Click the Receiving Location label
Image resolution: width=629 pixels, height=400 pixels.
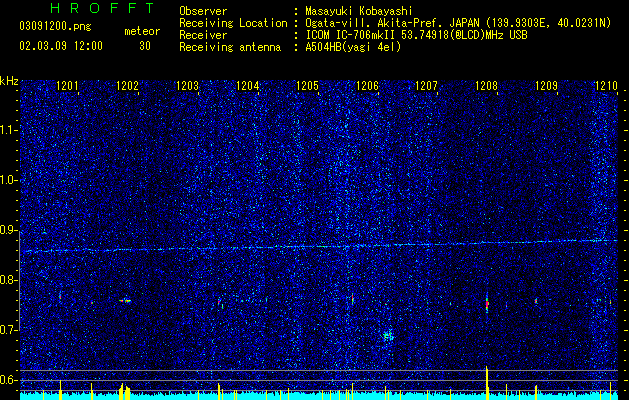coord(233,23)
